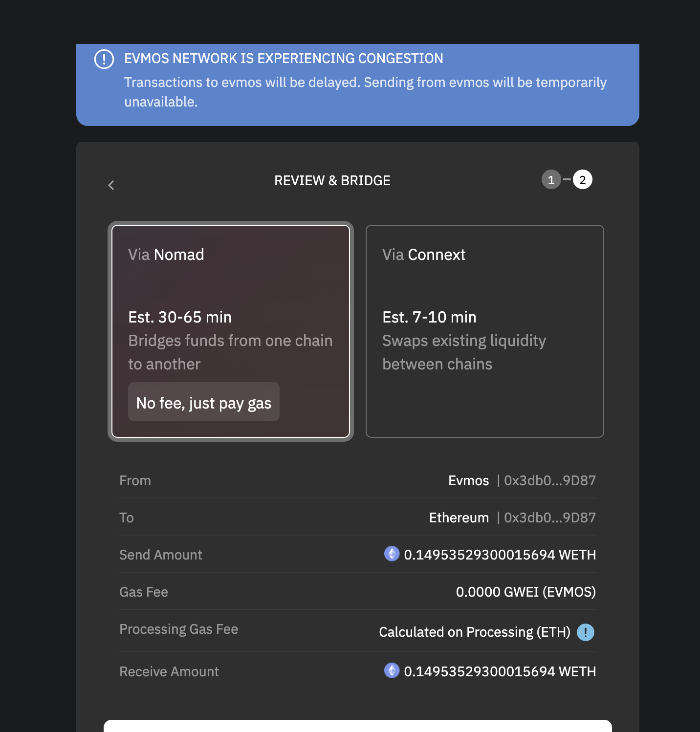Image resolution: width=700 pixels, height=732 pixels.
Task: Click the Processing Gas Fee info icon
Action: click(586, 632)
